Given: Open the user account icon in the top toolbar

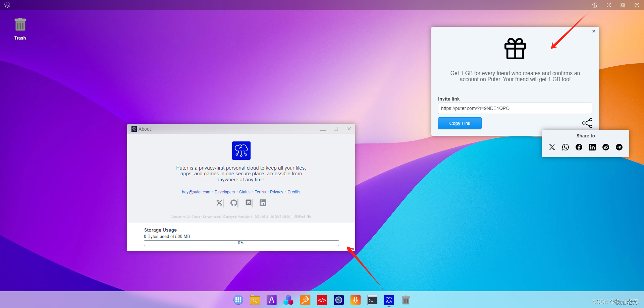Looking at the screenshot, I should [637, 5].
